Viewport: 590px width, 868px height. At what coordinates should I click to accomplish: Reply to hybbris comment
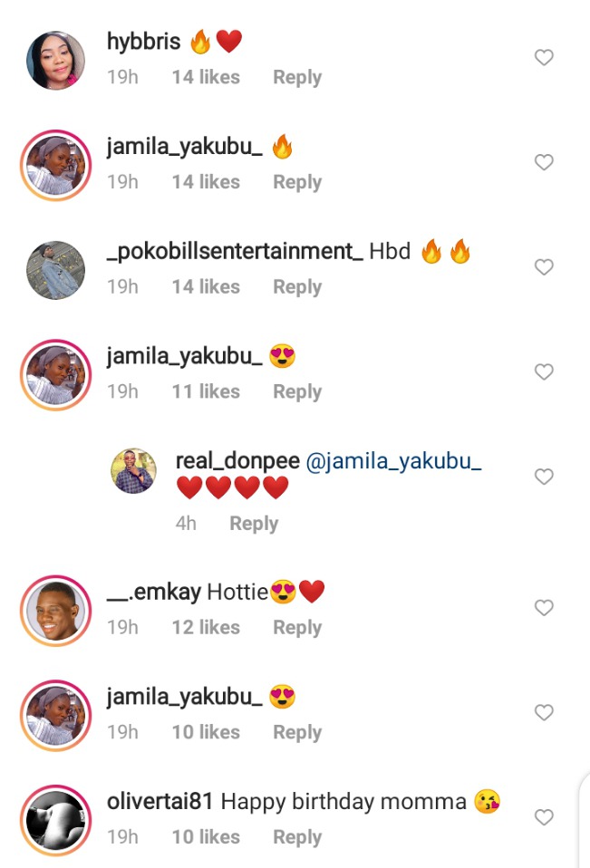(x=297, y=78)
